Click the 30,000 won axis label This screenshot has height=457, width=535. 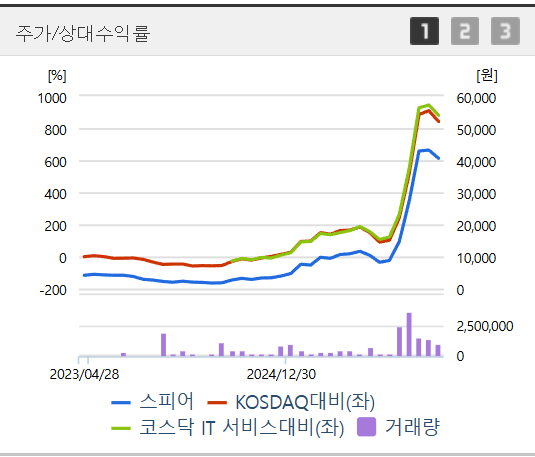pyautogui.click(x=476, y=194)
